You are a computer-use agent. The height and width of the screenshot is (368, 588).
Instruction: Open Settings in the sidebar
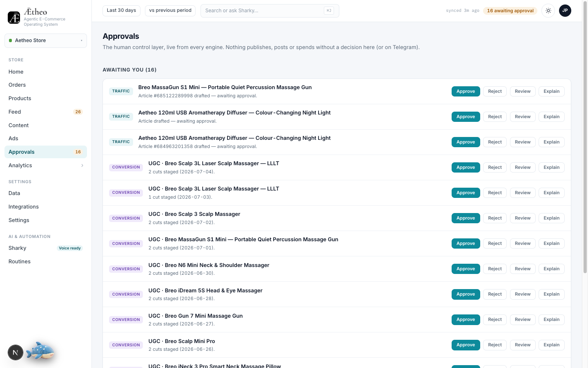click(x=46, y=220)
